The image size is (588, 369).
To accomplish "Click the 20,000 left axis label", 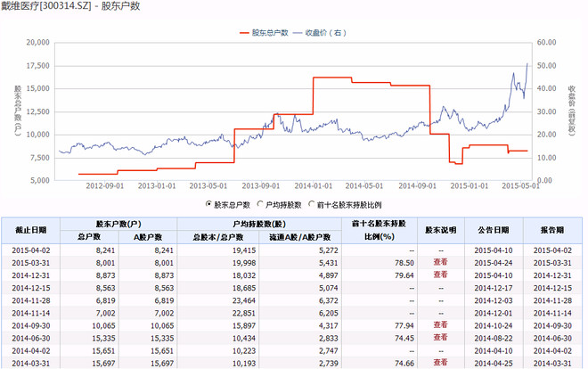I will pos(38,43).
